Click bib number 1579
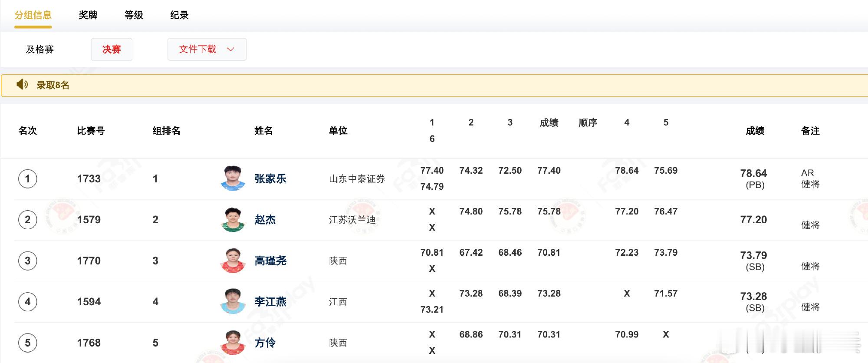 tap(89, 220)
